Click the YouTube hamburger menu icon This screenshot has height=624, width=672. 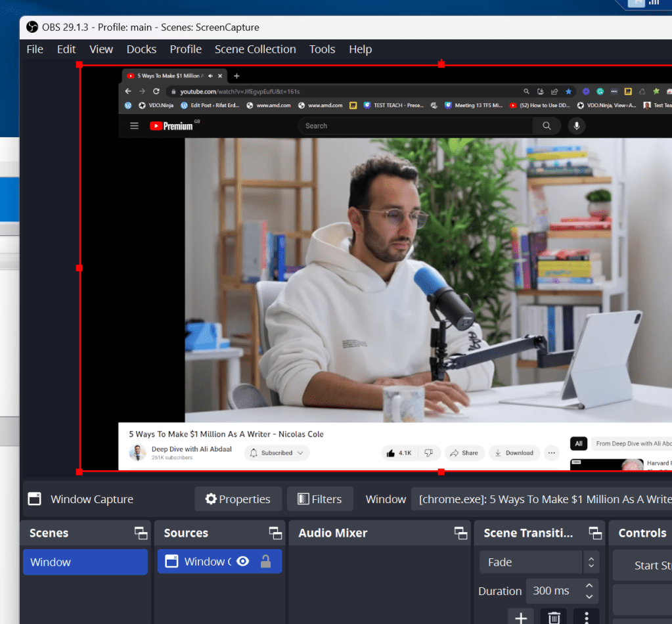coord(134,126)
